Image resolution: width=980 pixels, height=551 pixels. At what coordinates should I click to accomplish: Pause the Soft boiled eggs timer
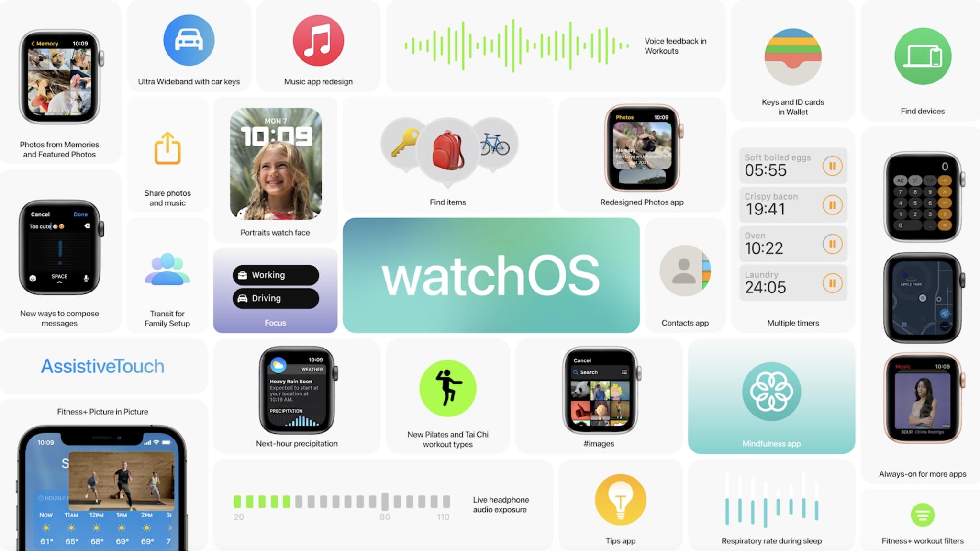point(832,166)
